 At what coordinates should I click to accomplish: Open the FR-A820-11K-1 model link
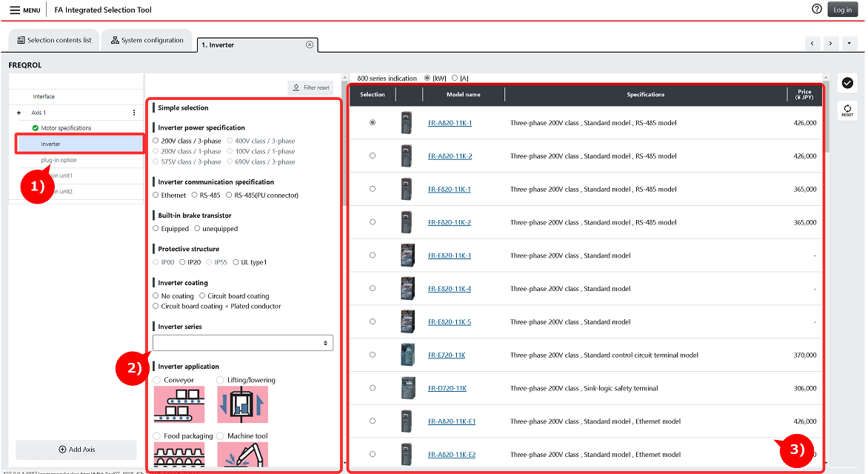click(450, 123)
